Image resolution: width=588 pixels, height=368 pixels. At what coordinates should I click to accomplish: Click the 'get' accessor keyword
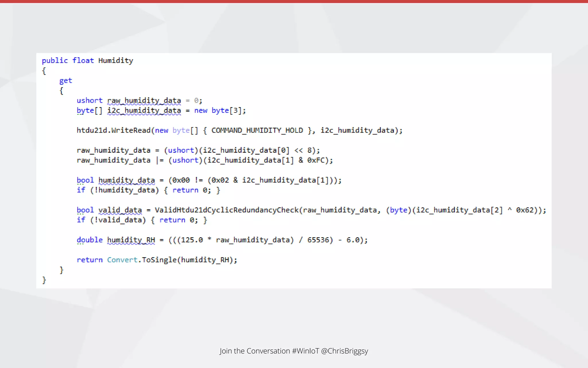click(65, 81)
